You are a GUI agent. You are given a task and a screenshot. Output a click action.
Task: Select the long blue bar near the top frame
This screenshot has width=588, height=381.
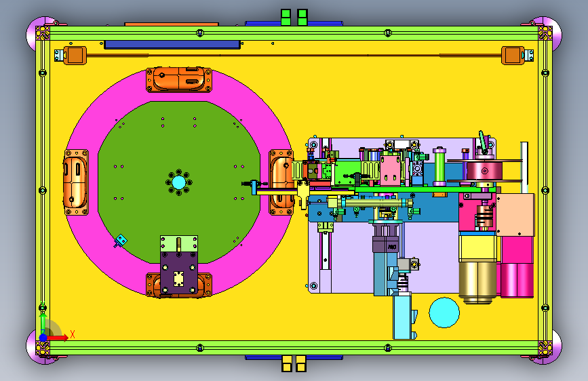click(172, 45)
